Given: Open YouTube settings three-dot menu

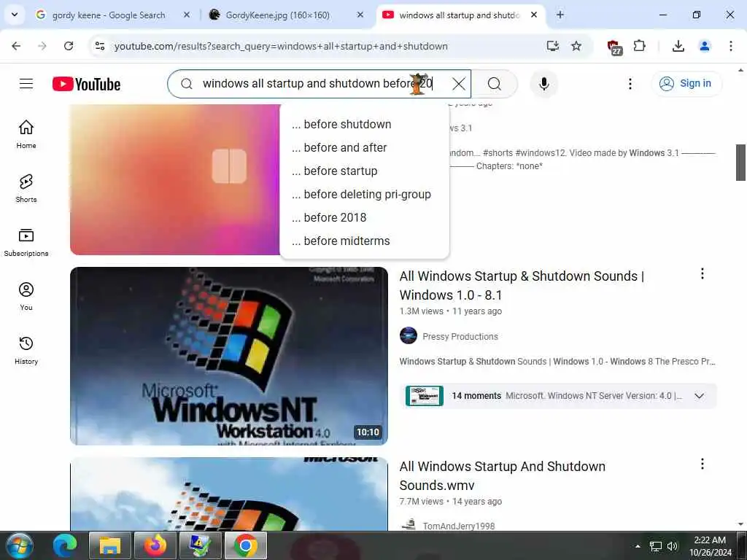Looking at the screenshot, I should point(630,84).
